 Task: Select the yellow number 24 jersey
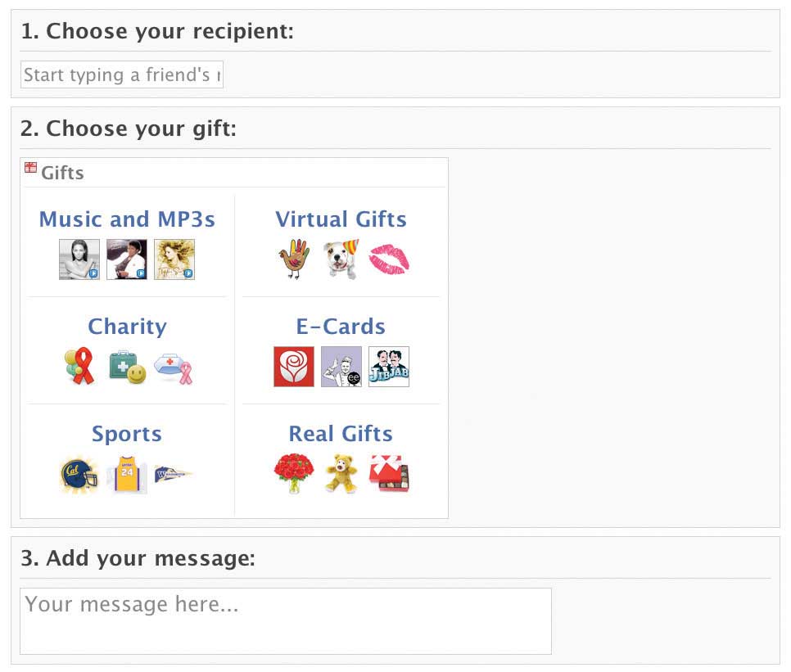click(127, 475)
